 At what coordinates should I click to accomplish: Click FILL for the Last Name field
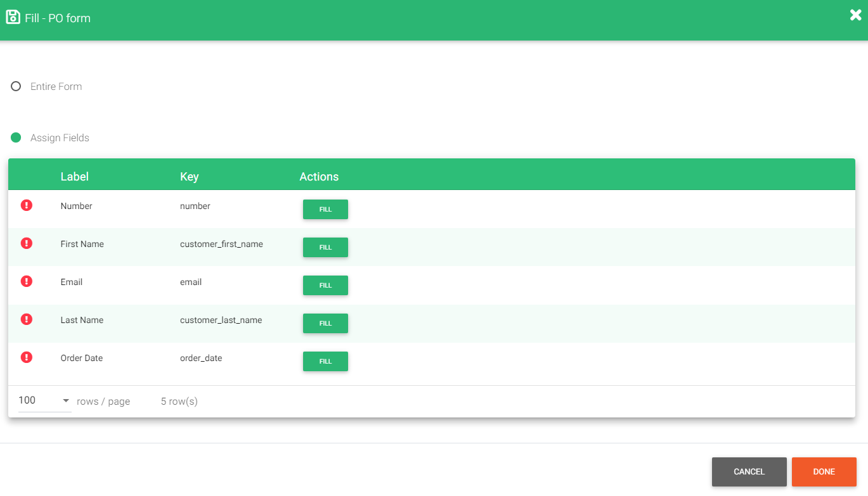coord(325,323)
